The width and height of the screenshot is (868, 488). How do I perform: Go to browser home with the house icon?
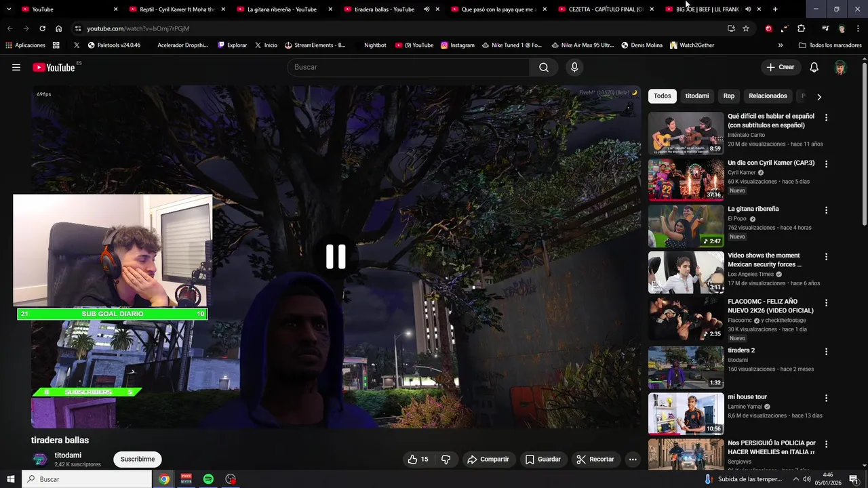click(x=58, y=28)
